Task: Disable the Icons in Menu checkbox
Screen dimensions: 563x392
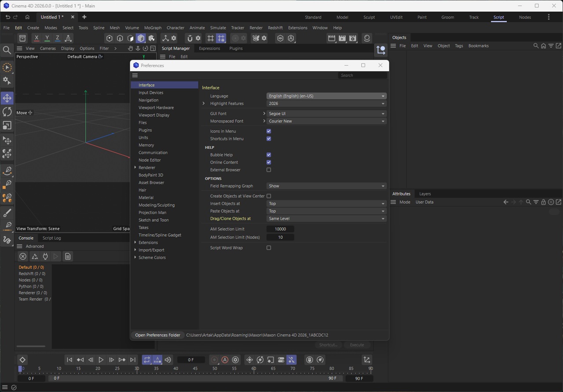Action: pyautogui.click(x=269, y=131)
